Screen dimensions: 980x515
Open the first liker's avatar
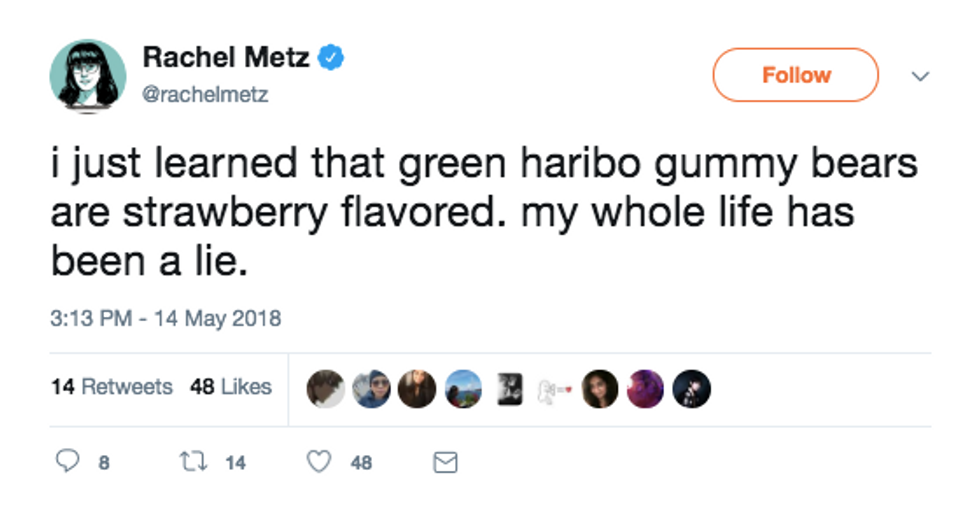click(x=326, y=389)
